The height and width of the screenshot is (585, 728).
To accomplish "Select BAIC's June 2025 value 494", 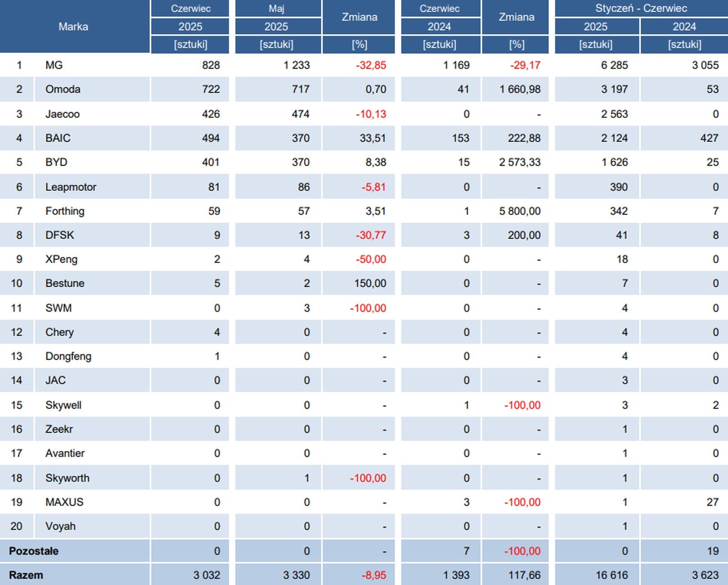I will coord(211,138).
